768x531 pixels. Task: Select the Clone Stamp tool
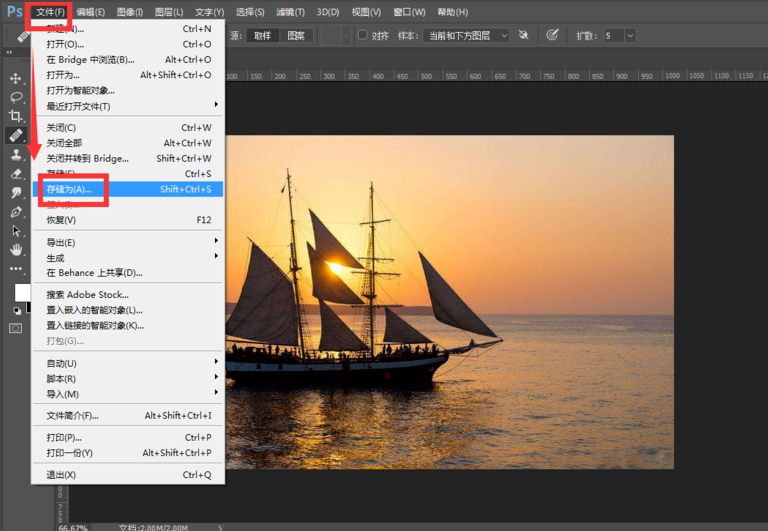16,155
